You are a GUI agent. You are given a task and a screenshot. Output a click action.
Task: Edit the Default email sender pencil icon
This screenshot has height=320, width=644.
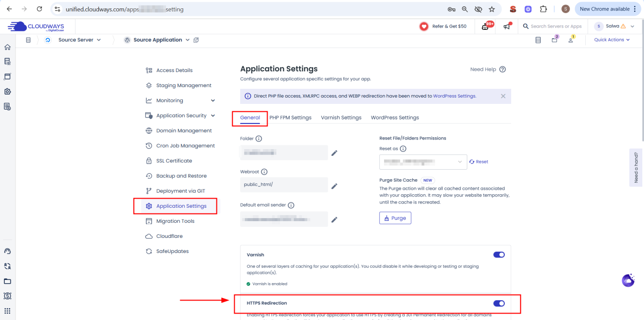[334, 219]
